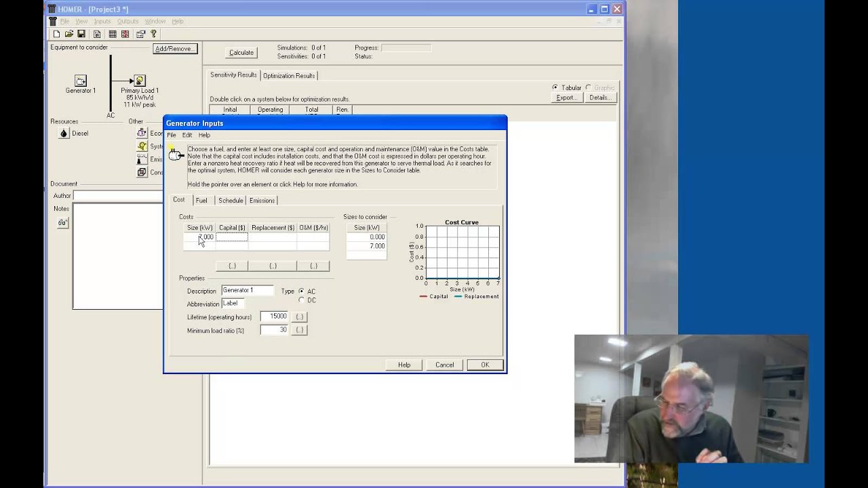Open sensitivity values button for Lifetime
868x488 pixels.
(300, 317)
